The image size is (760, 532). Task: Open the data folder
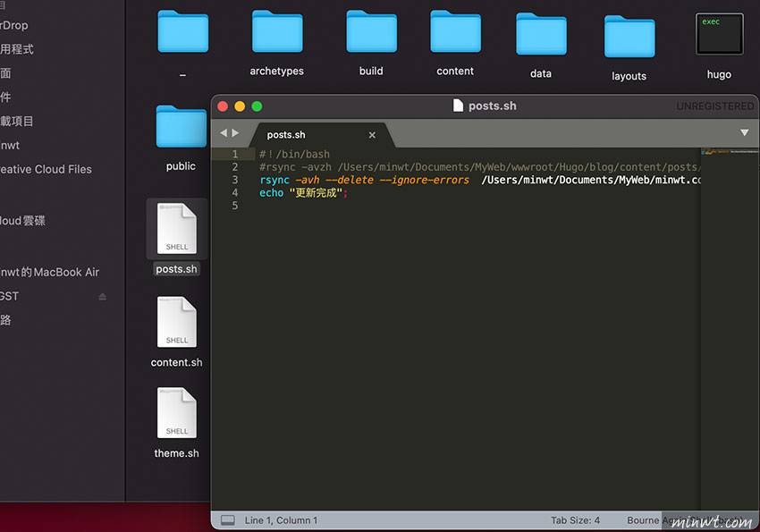click(x=541, y=36)
